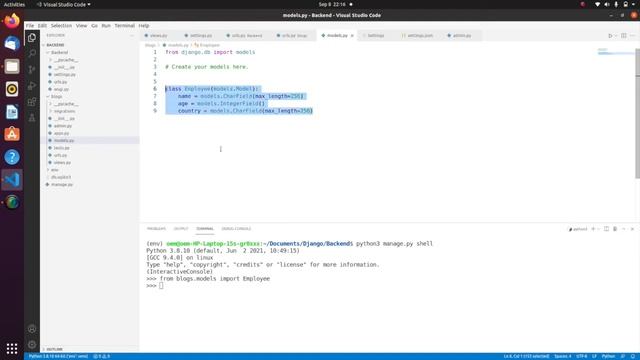Open the View menu
640x360 pixels.
tap(81, 25)
